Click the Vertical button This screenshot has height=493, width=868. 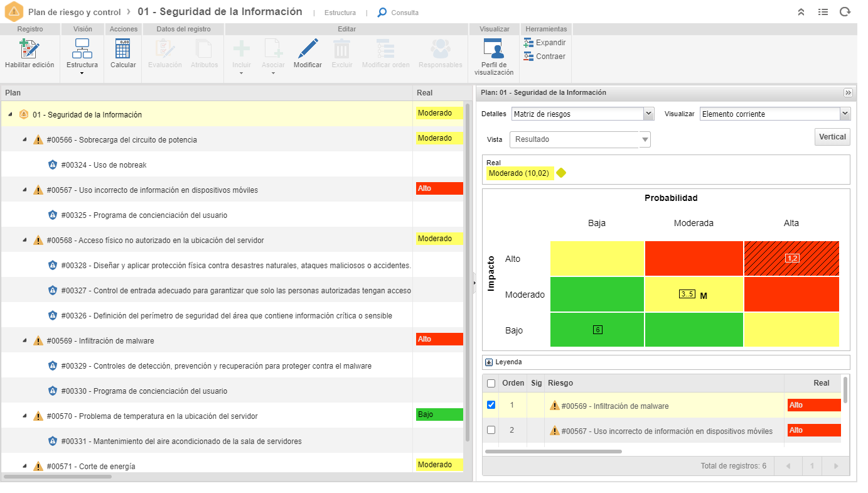[x=832, y=137]
